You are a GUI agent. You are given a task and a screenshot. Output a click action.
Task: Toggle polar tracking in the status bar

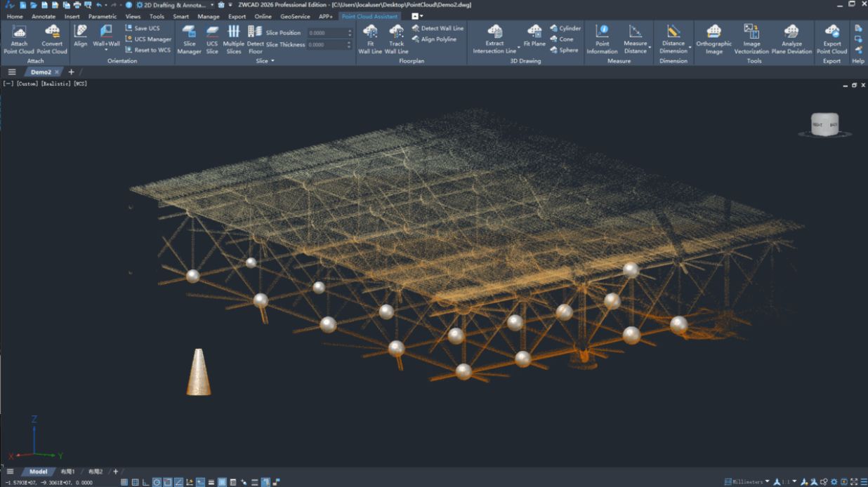click(157, 482)
